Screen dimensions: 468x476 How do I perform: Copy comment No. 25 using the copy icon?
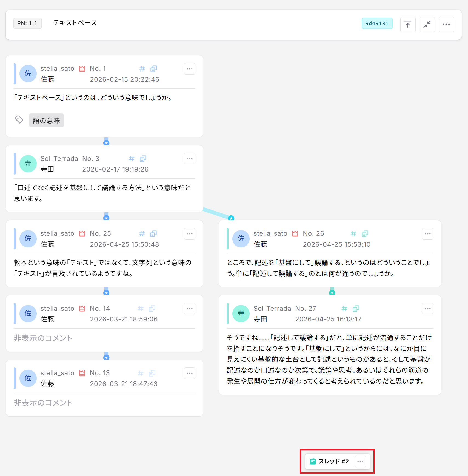[153, 234]
